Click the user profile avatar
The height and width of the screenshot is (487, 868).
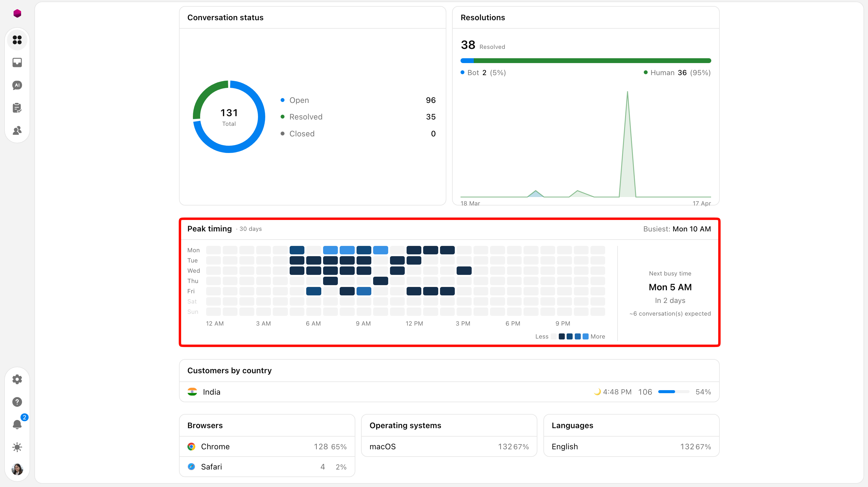[x=17, y=469]
